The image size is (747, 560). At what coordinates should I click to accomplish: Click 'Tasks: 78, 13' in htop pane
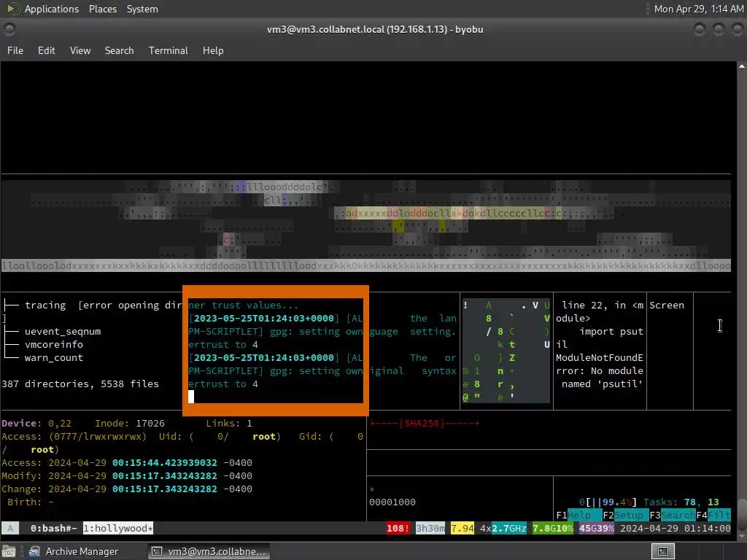(x=681, y=502)
